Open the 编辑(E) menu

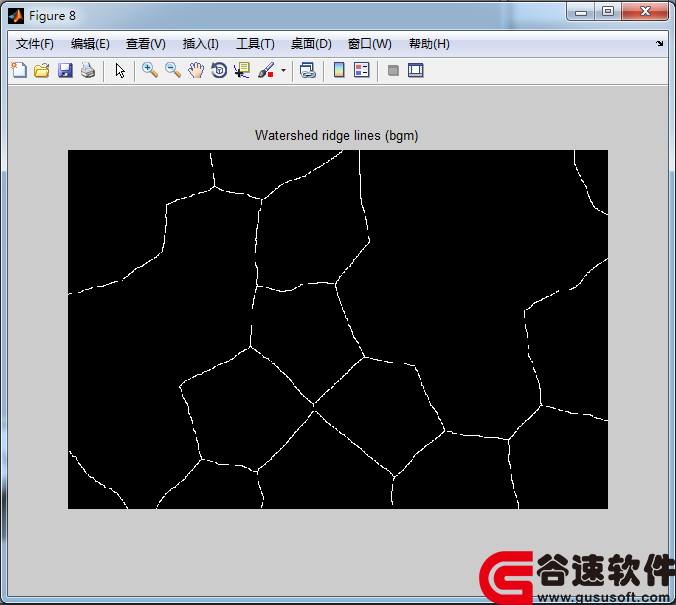tap(90, 44)
